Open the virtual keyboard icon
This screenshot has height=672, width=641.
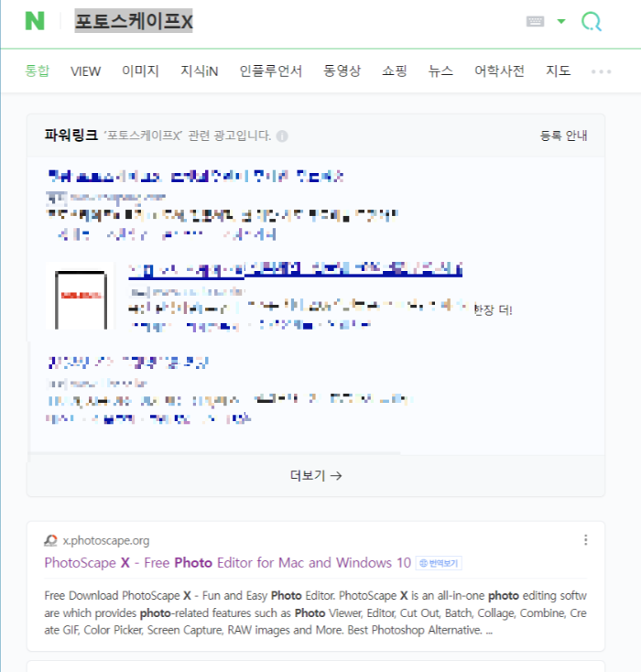[535, 21]
